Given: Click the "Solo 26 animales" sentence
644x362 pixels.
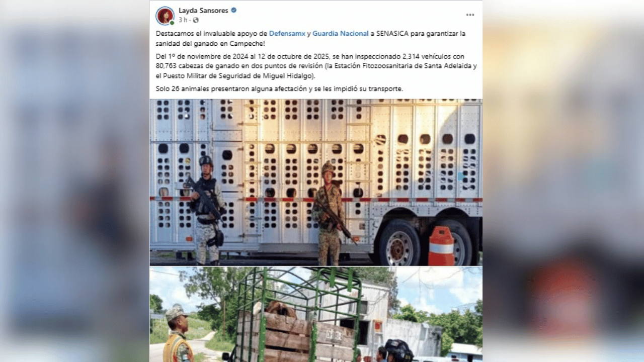Looking at the screenshot, I should pyautogui.click(x=279, y=88).
